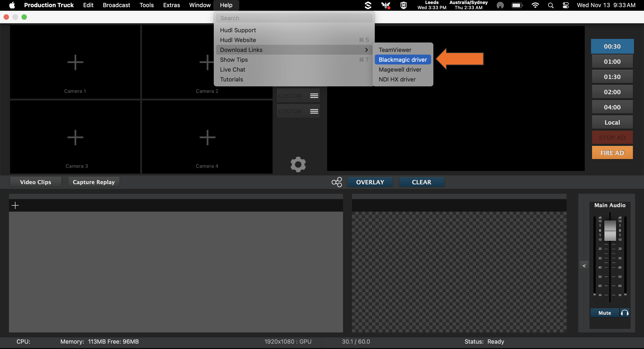
Task: Enable headphone monitoring next to Mute
Action: (624, 313)
